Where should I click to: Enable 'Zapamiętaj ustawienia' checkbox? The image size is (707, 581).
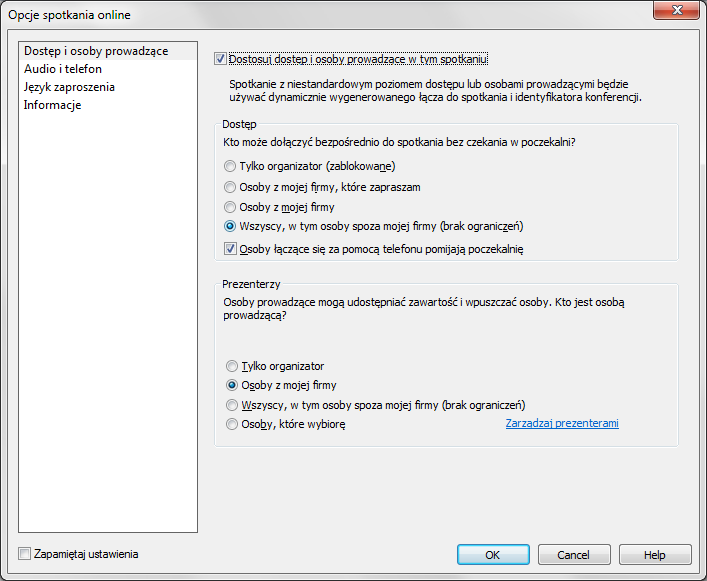pos(24,554)
